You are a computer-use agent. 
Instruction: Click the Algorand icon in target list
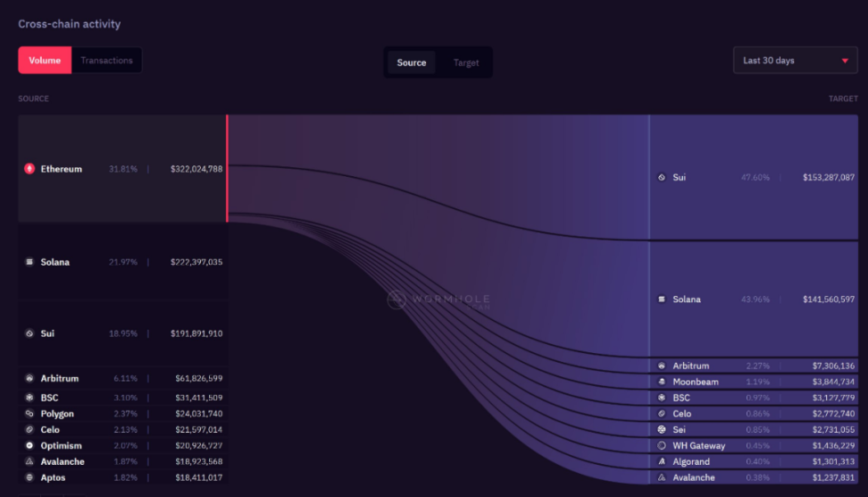(x=662, y=461)
